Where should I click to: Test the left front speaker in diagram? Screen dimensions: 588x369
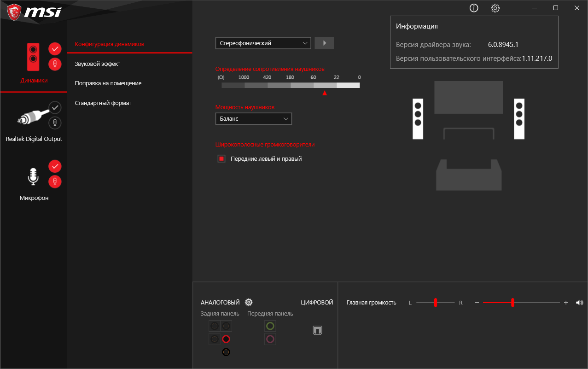click(418, 119)
